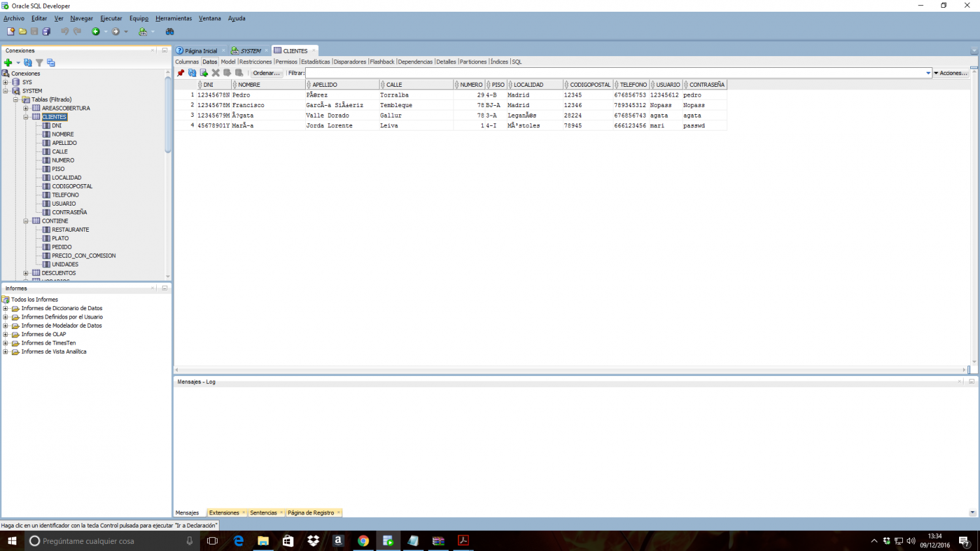Click the cell containing 'Francisco'
Viewport: 980px width, 551px height.
click(269, 105)
